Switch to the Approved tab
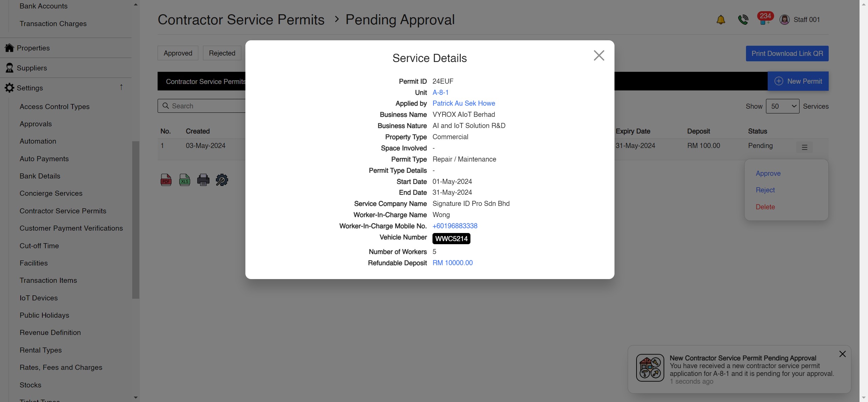The image size is (868, 402). 178,53
